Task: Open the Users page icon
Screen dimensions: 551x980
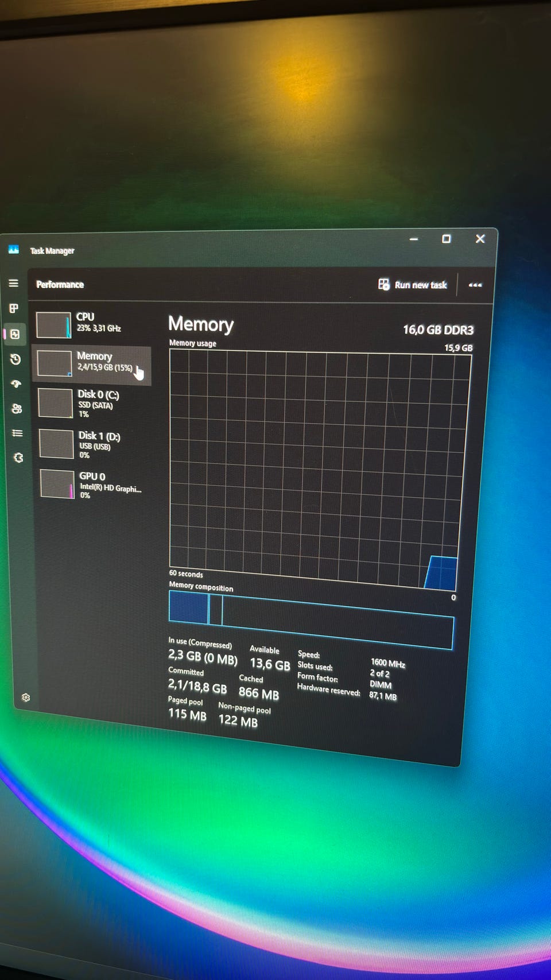Action: (x=17, y=409)
